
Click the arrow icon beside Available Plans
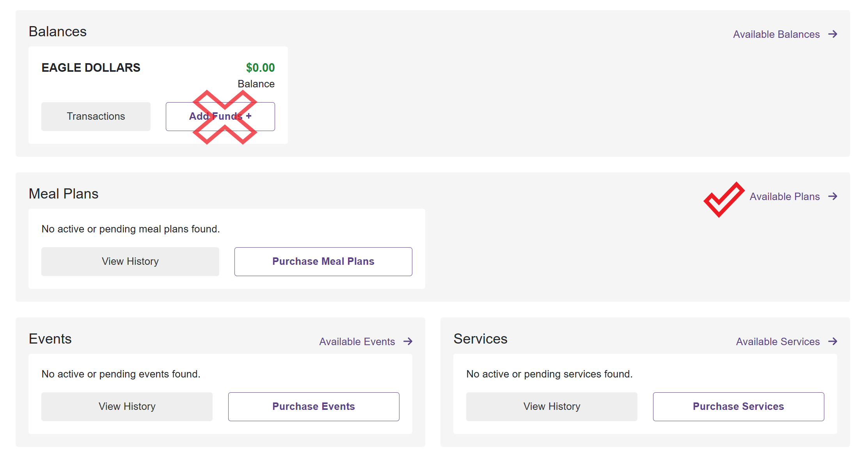point(833,197)
